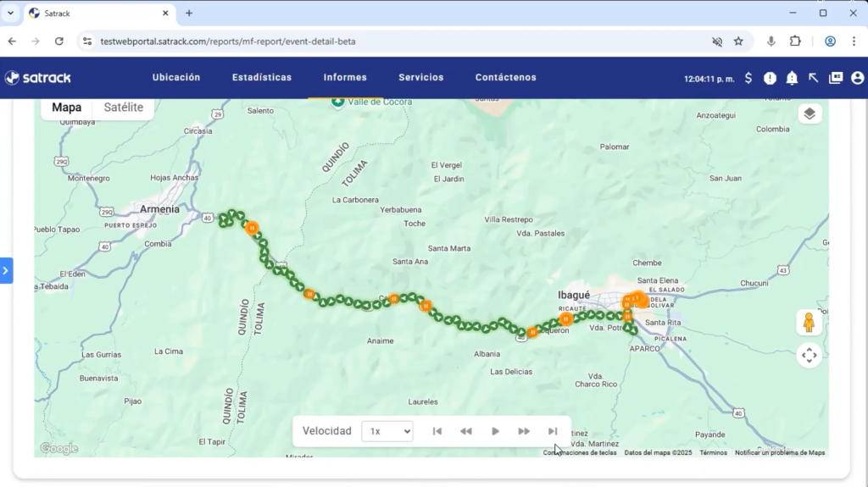Open a new browser tab
Screen dimensions: 868x487
pyautogui.click(x=189, y=14)
